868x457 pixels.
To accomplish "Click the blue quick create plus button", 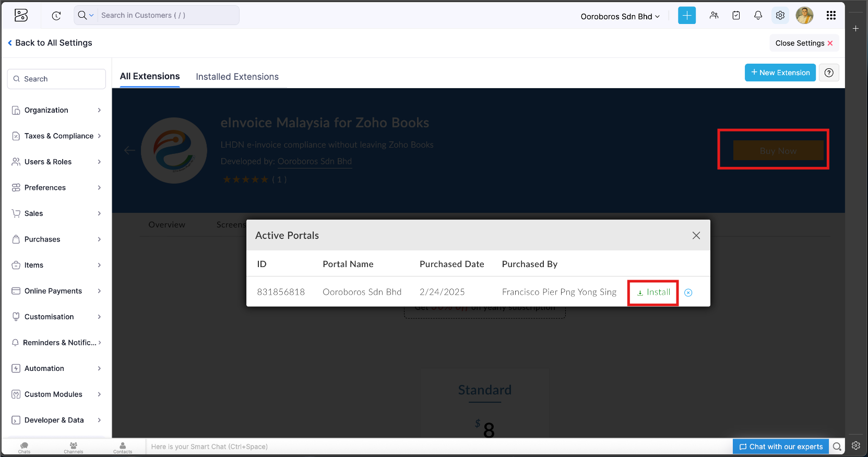I will click(687, 16).
